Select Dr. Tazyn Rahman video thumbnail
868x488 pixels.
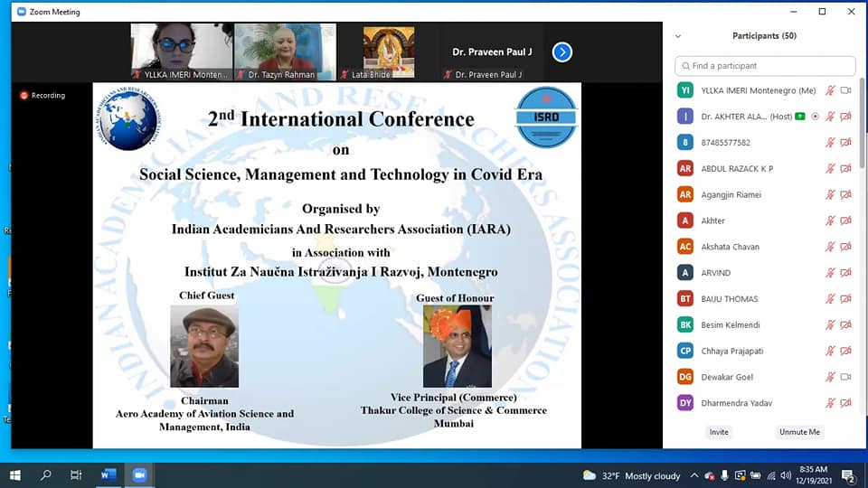(x=285, y=52)
